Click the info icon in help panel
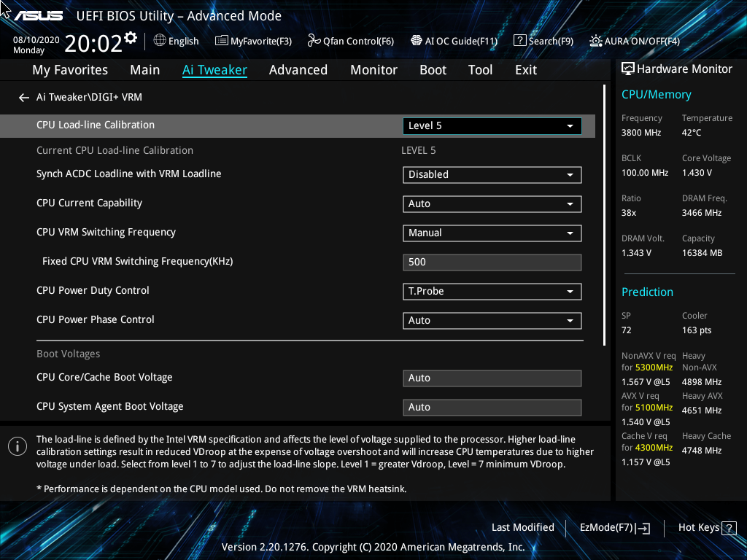This screenshot has height=560, width=747. pos(18,446)
